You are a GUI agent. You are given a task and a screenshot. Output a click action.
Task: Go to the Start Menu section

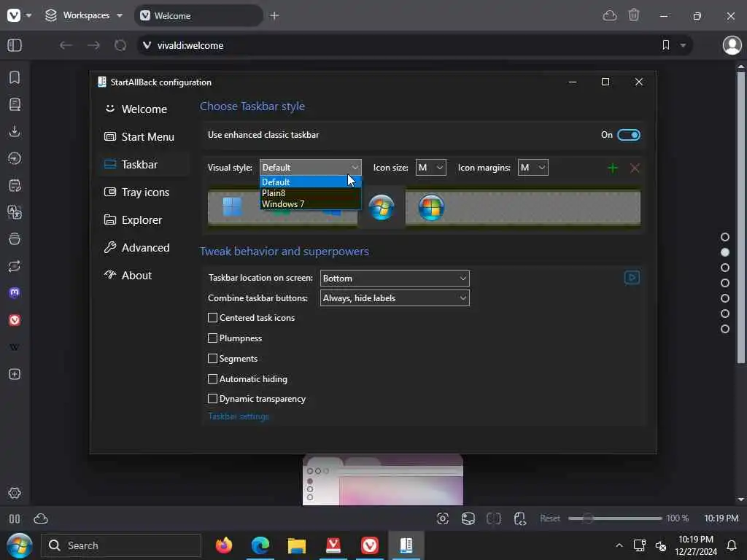[144, 136]
